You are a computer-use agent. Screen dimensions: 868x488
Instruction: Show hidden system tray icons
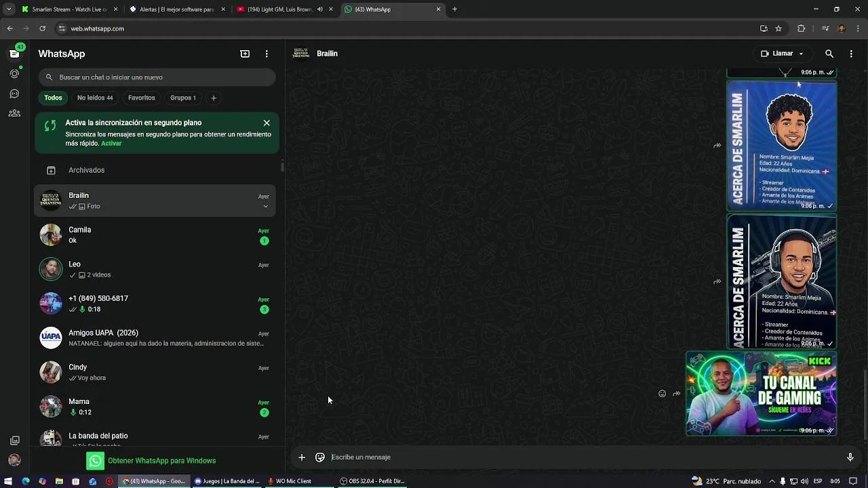(772, 481)
